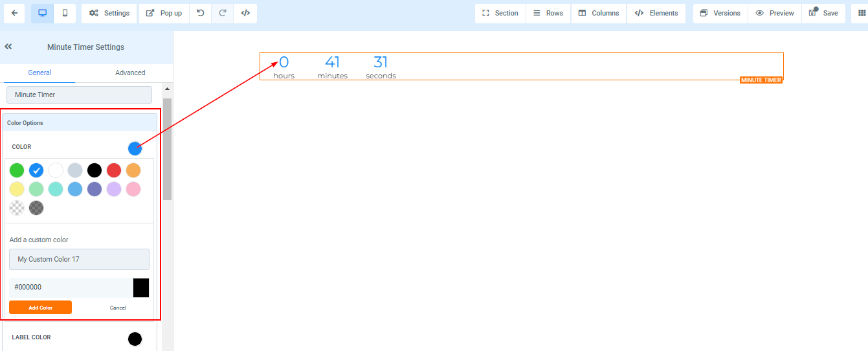Cancel adding a custom color
The image size is (868, 351).
[118, 308]
